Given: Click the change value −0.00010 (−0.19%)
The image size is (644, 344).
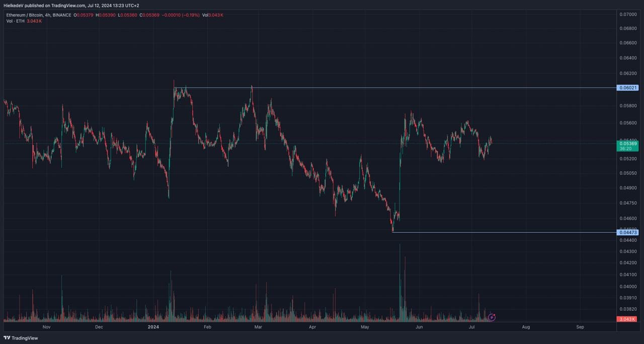Looking at the screenshot, I should 181,15.
